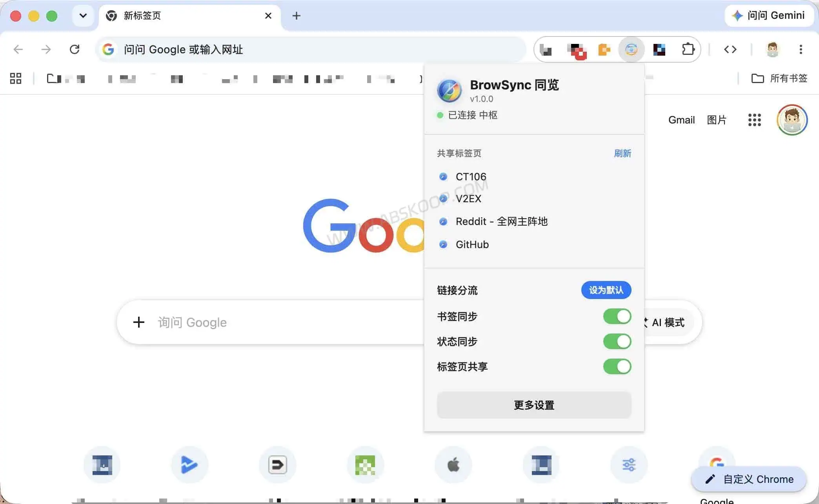Click the orange extension icon in toolbar
This screenshot has height=504, width=819.
tap(604, 49)
